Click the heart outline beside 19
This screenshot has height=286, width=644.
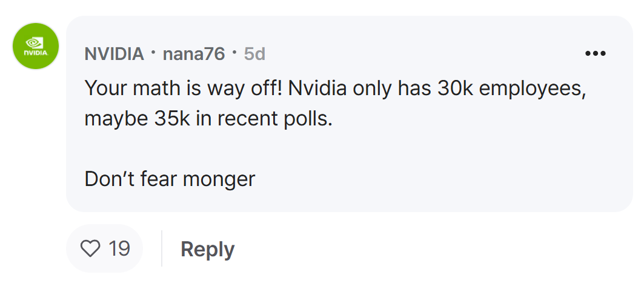click(90, 248)
